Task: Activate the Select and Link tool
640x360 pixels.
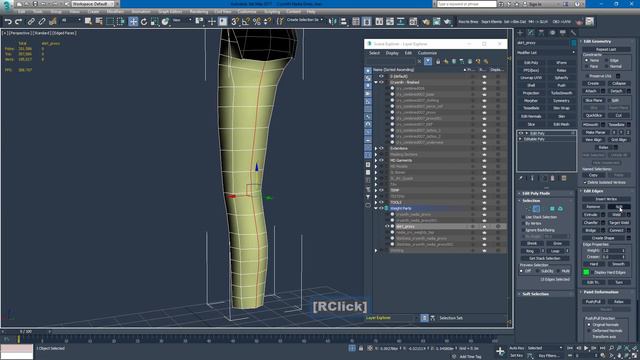Action: pos(31,21)
